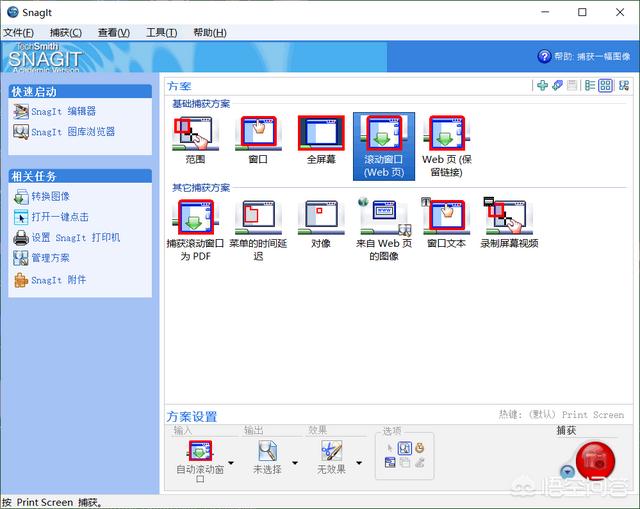Click the 快速启动 panel header

tap(80, 91)
